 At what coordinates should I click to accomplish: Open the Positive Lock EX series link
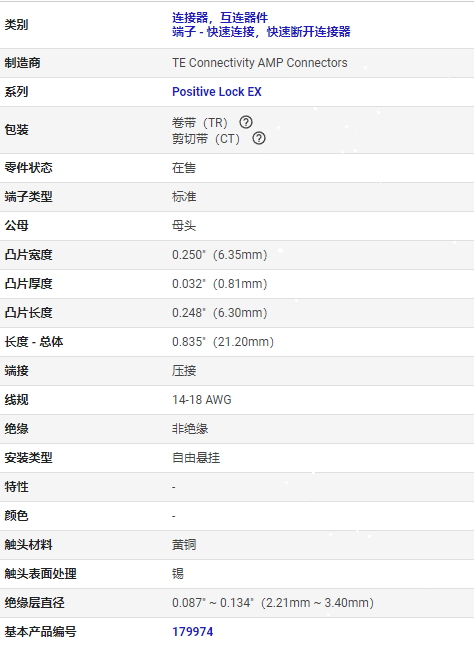217,92
